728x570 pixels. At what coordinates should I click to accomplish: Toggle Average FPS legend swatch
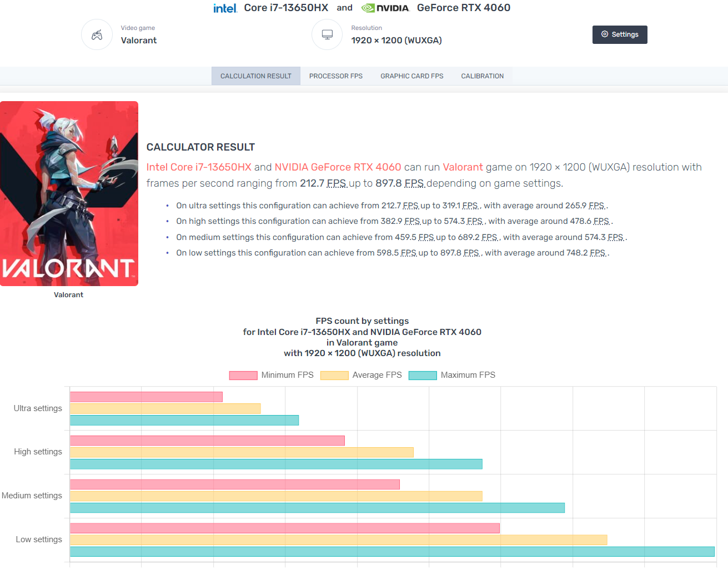pos(334,376)
